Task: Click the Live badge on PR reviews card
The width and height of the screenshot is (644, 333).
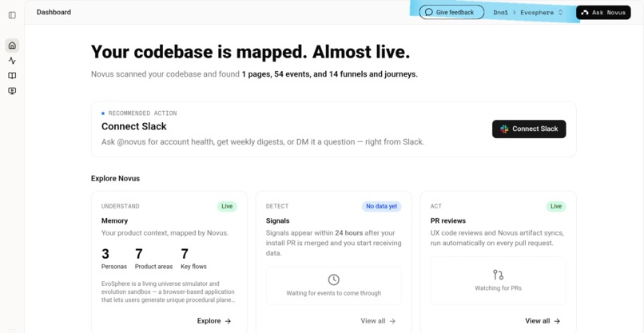Action: click(556, 206)
